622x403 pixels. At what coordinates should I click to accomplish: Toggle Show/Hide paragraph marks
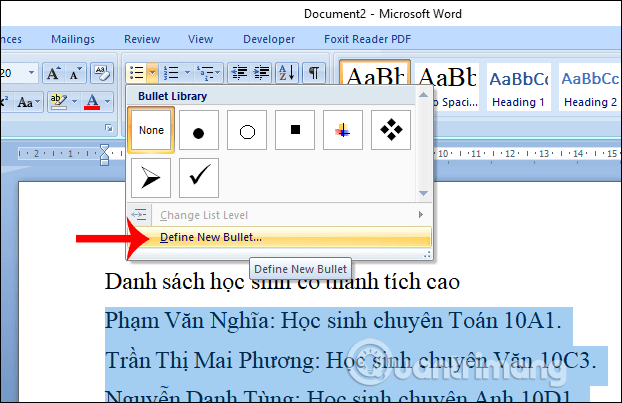(314, 73)
